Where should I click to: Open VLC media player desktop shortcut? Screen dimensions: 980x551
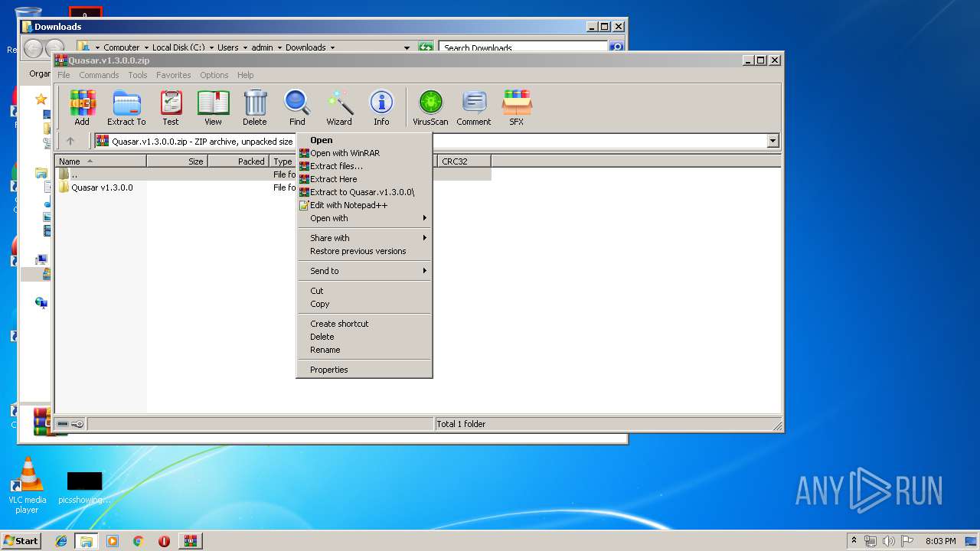pyautogui.click(x=28, y=485)
